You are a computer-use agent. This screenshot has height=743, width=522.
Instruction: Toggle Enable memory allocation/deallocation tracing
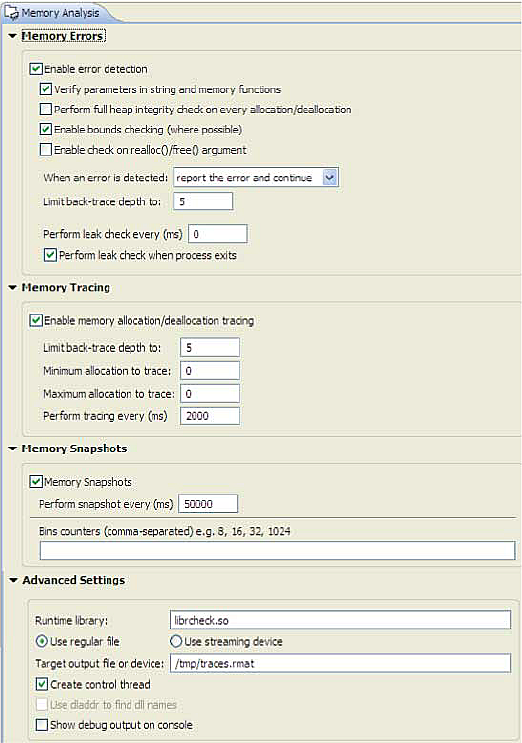[36, 320]
